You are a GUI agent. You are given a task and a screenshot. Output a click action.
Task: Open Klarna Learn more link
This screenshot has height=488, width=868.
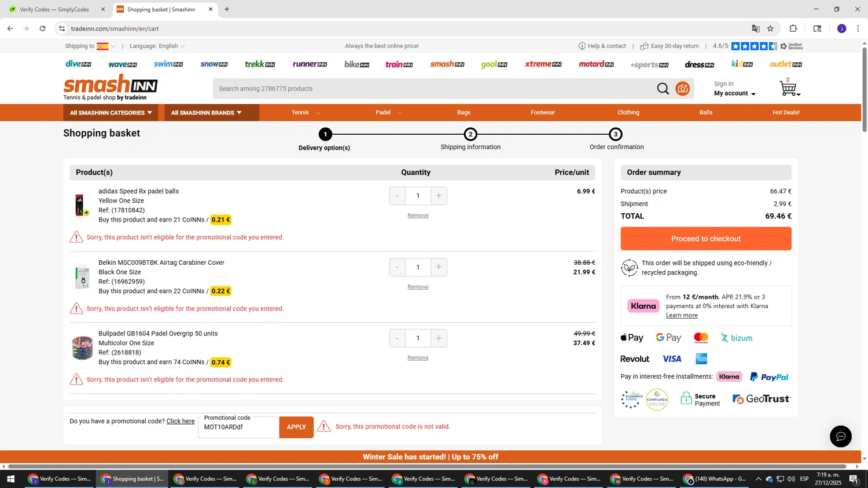click(682, 315)
